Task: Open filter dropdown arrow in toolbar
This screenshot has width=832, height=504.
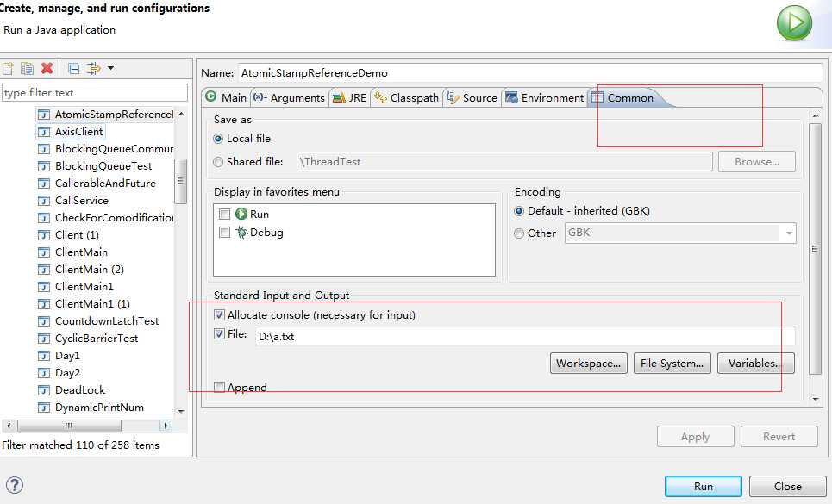Action: tap(110, 68)
